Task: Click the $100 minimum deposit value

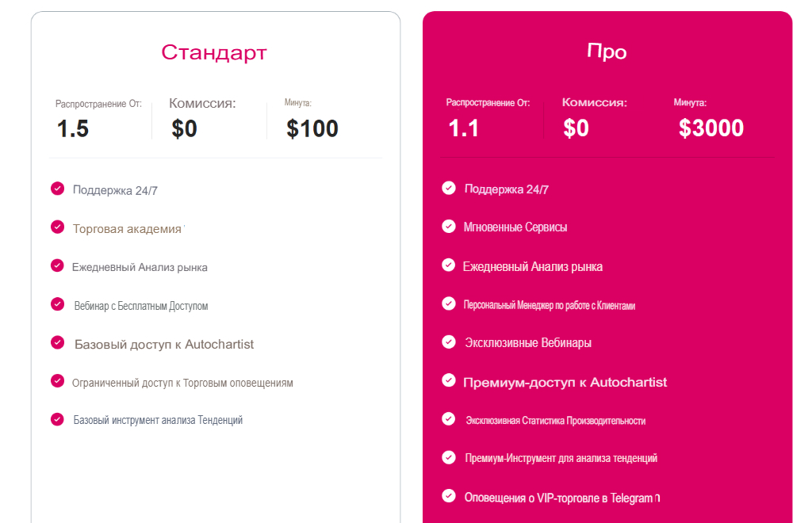Action: [x=312, y=128]
